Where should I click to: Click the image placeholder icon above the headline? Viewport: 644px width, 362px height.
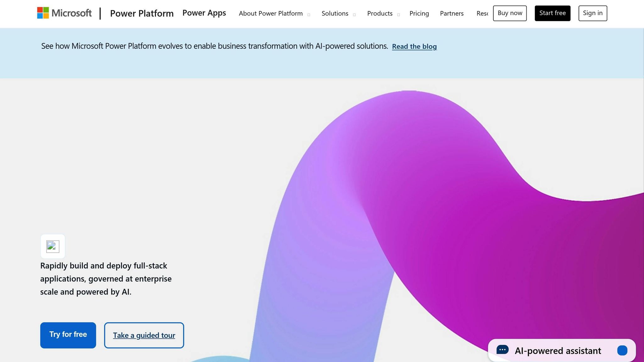[x=53, y=246]
